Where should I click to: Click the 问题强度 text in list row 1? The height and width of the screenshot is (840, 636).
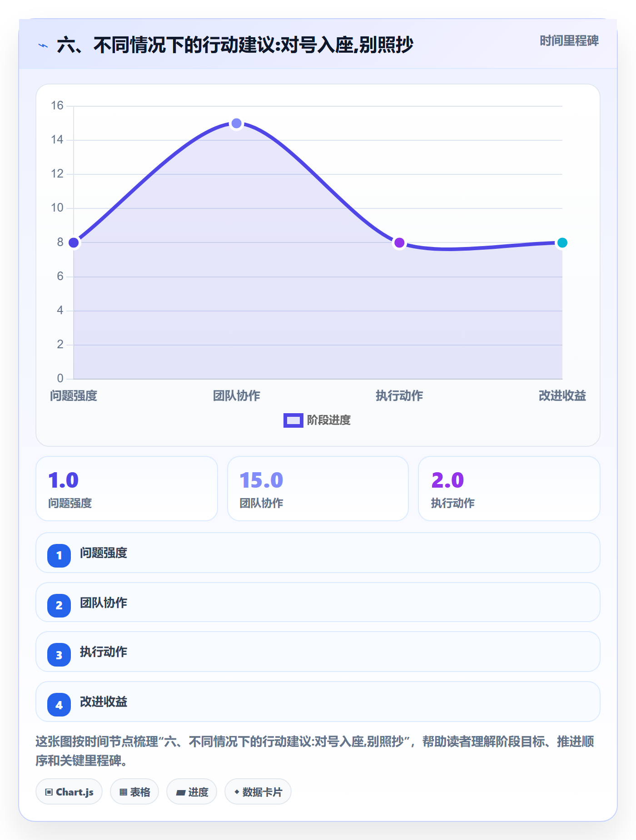tap(104, 553)
